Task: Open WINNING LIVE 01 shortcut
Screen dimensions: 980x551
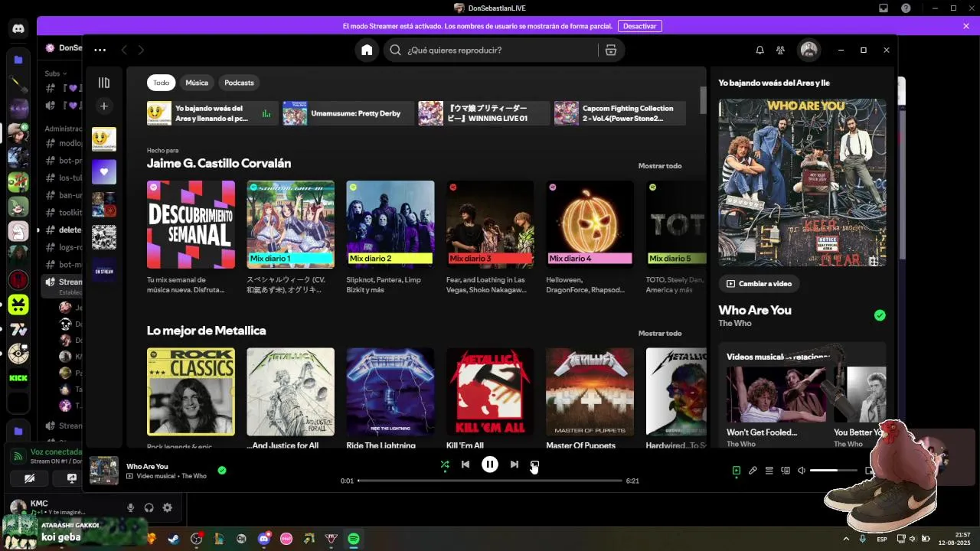Action: coord(484,113)
